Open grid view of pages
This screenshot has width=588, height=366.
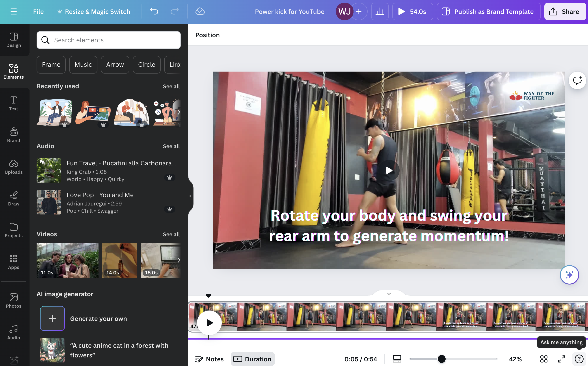[544, 359]
